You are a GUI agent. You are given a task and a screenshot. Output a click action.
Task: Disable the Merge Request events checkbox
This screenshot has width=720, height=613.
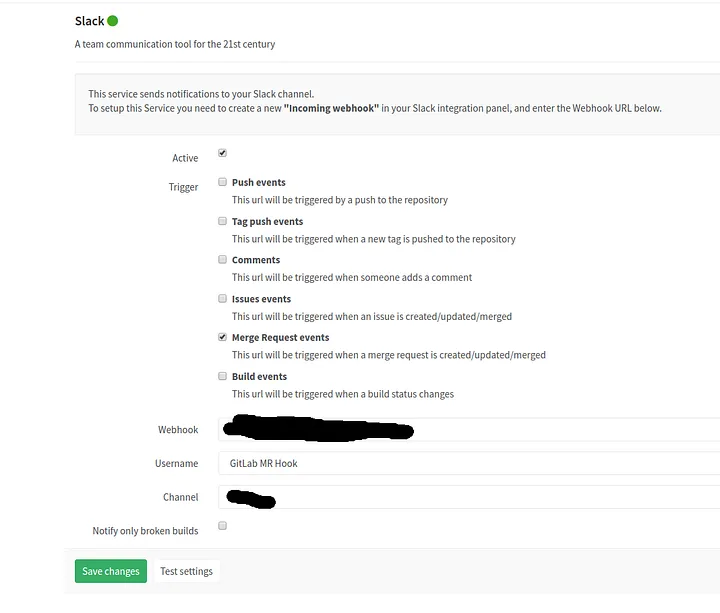222,337
